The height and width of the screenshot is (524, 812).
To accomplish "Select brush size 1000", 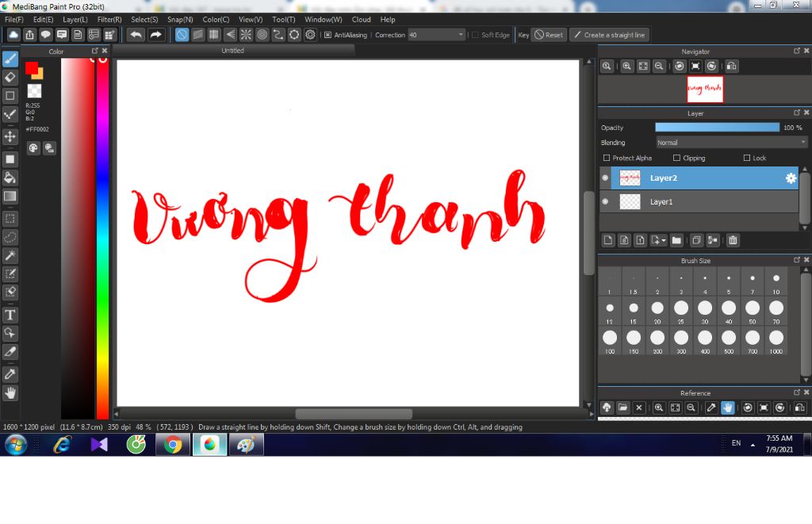I will coord(776,342).
